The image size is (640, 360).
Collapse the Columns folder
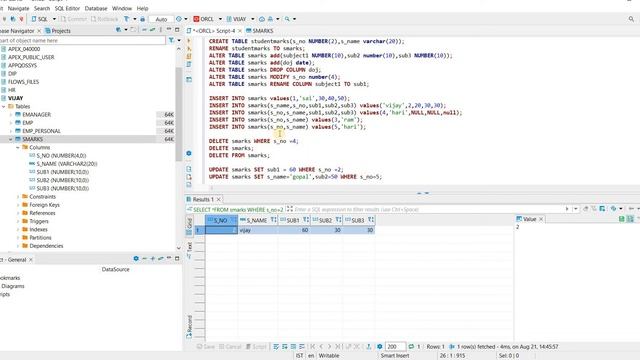click(x=18, y=147)
